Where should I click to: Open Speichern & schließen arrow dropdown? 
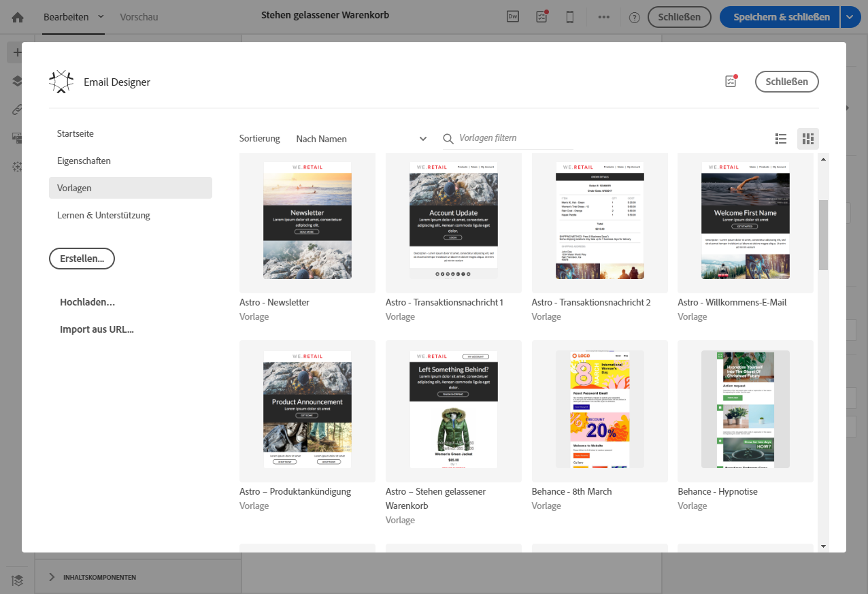click(x=850, y=17)
